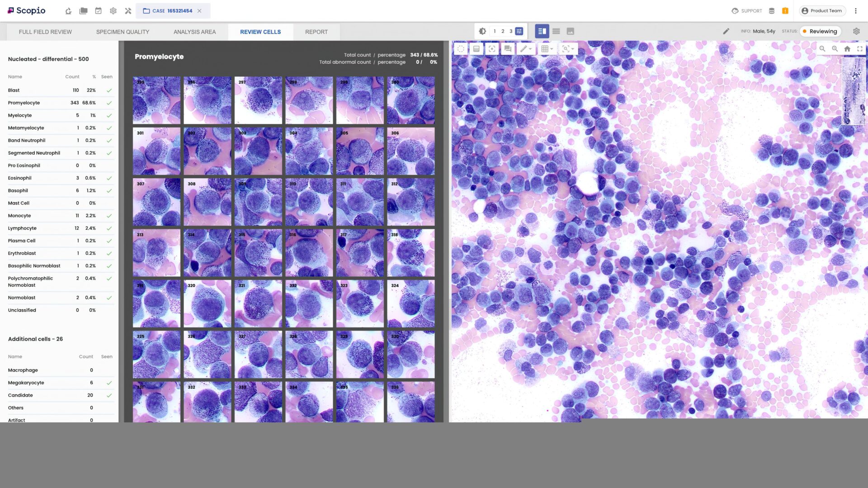The height and width of the screenshot is (488, 868).
Task: Open the orange alert notification icon
Action: pyautogui.click(x=785, y=11)
